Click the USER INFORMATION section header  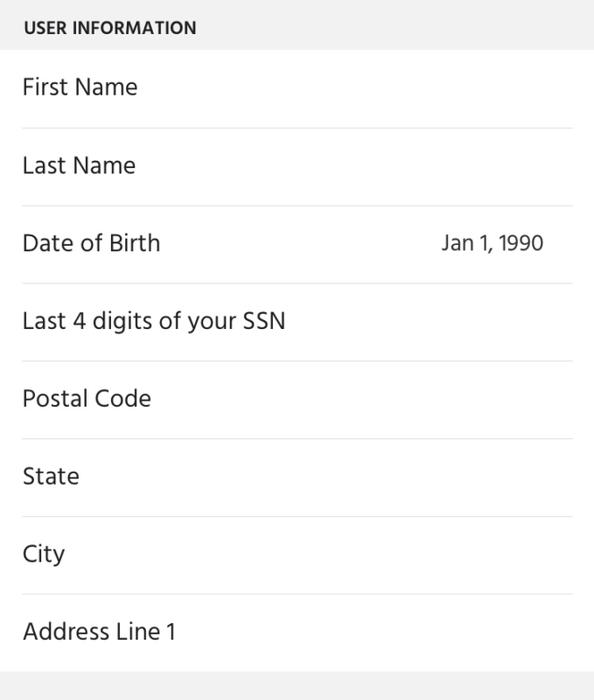110,28
